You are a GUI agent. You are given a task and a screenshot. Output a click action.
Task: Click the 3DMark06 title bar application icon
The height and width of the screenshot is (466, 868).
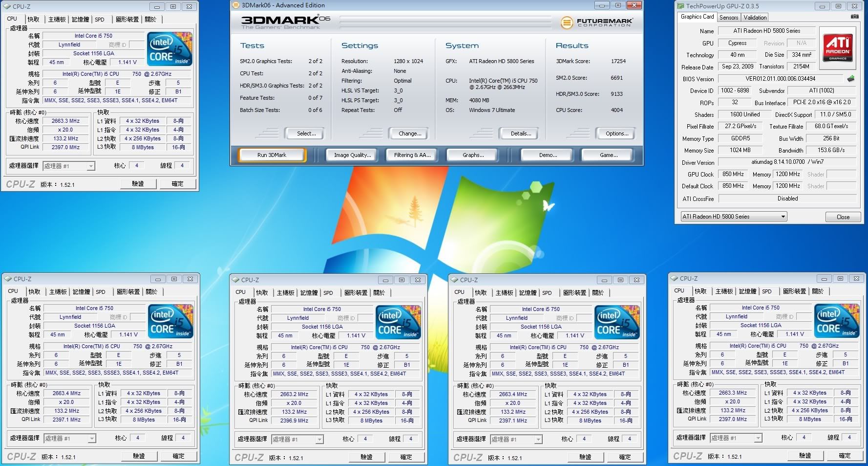point(235,5)
